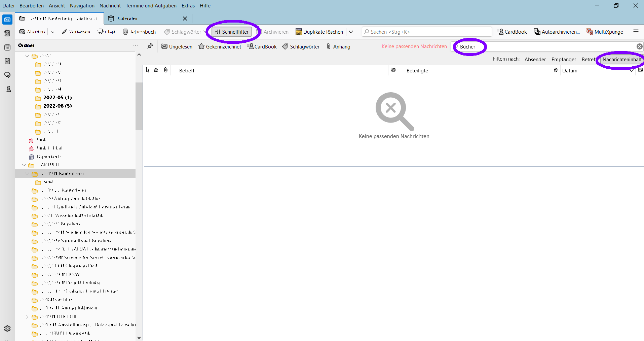Open dropdown arrow beside the first toolbar button
Screen dimensions: 644x341
53,32
